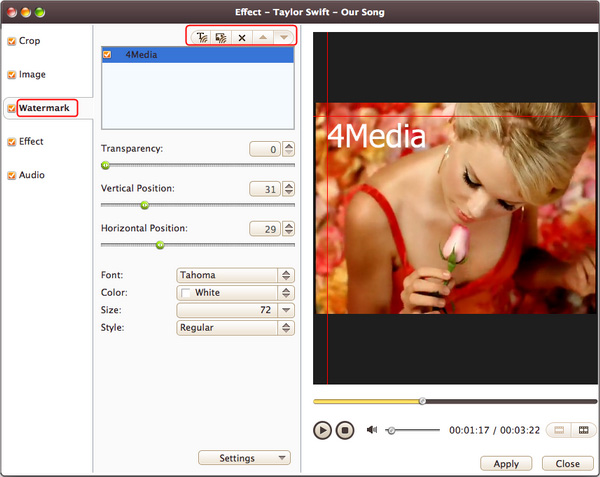Add a picture watermark
This screenshot has height=477, width=600.
coord(221,36)
